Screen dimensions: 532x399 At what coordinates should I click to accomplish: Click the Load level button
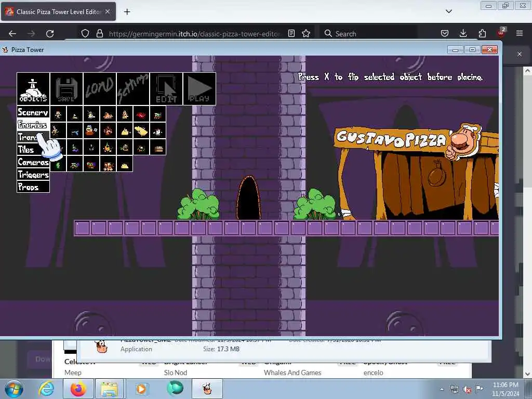coord(100,88)
